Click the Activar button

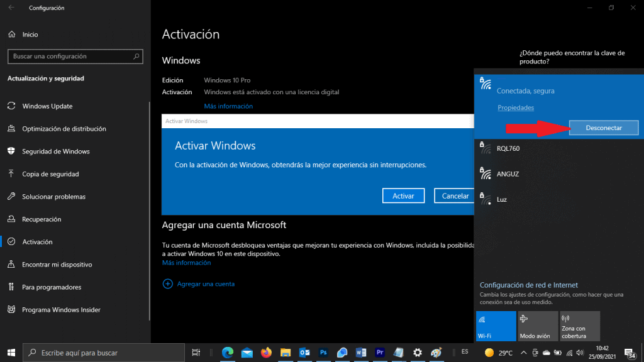coord(403,196)
